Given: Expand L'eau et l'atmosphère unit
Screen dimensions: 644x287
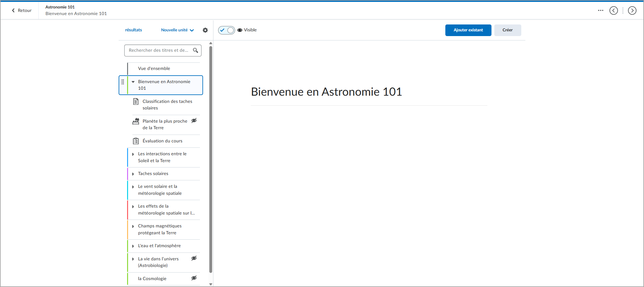Looking at the screenshot, I should point(133,246).
